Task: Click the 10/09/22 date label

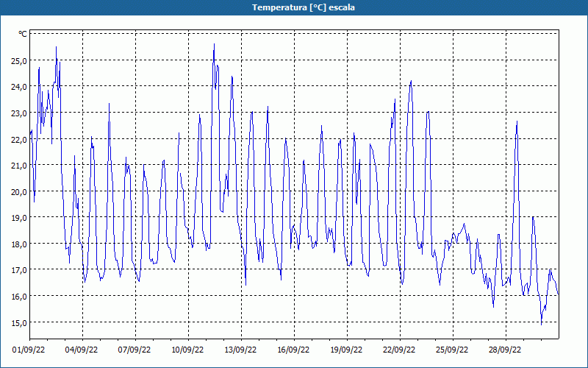Action: tap(187, 350)
